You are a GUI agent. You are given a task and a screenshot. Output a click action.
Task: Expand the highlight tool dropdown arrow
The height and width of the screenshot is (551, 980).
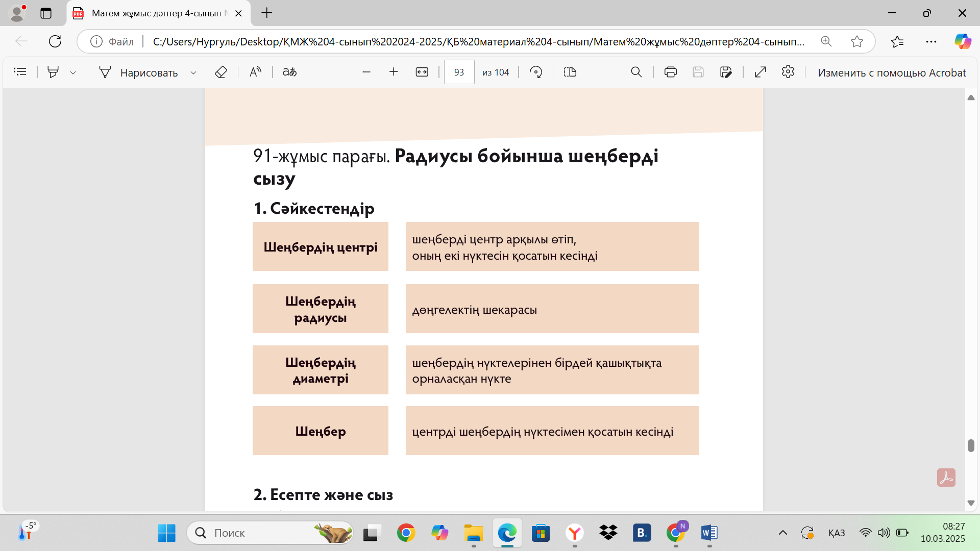tap(73, 72)
